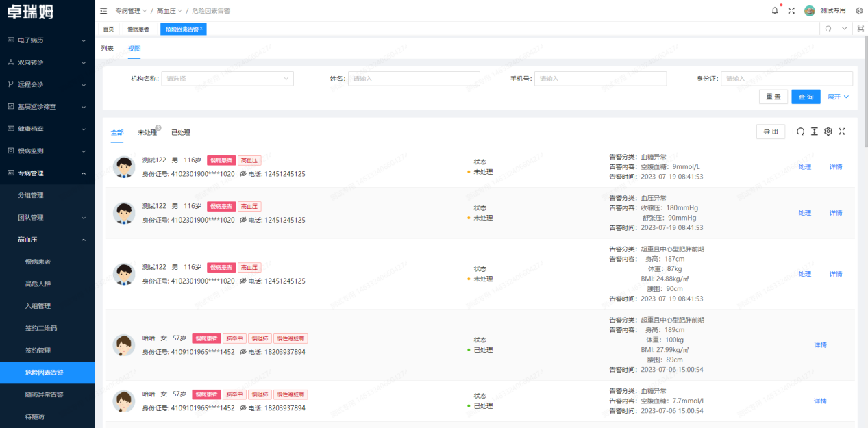Toggle phone visibility eye icon in first row

(243, 174)
